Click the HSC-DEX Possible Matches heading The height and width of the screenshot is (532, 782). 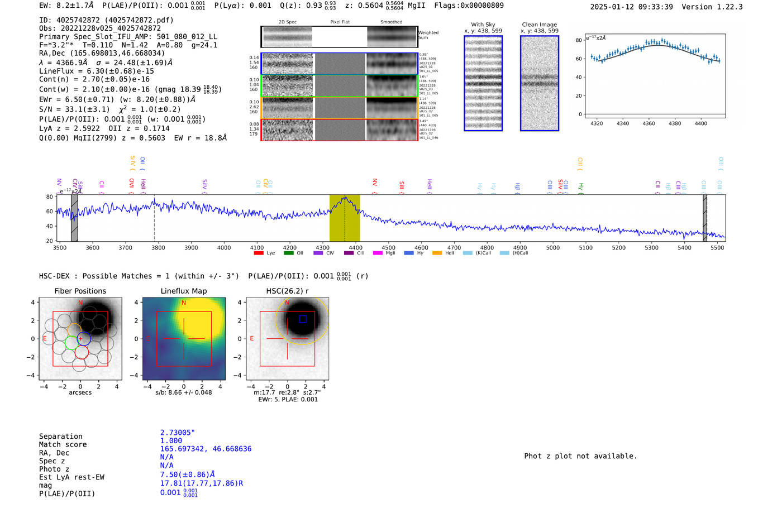click(x=139, y=276)
